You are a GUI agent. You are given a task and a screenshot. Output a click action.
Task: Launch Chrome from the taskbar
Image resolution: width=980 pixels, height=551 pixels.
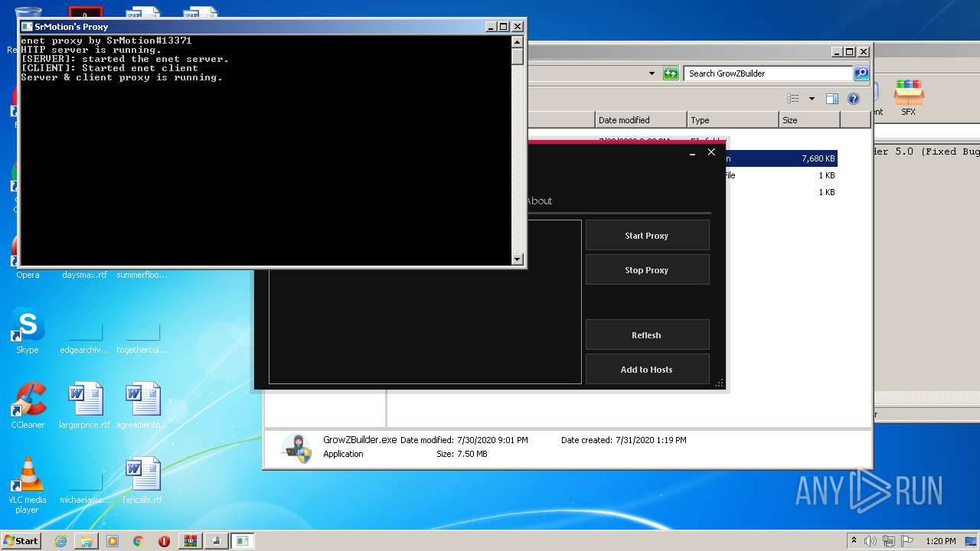tap(138, 541)
